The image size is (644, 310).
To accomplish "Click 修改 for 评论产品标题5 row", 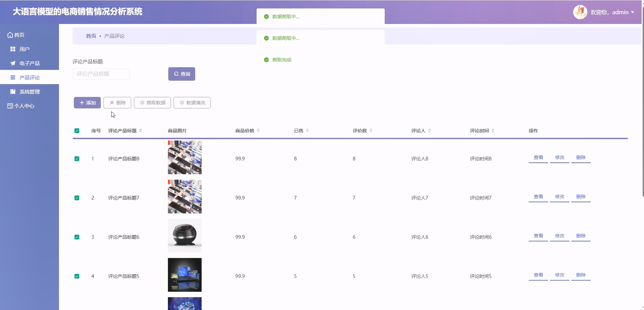I will [x=560, y=275].
